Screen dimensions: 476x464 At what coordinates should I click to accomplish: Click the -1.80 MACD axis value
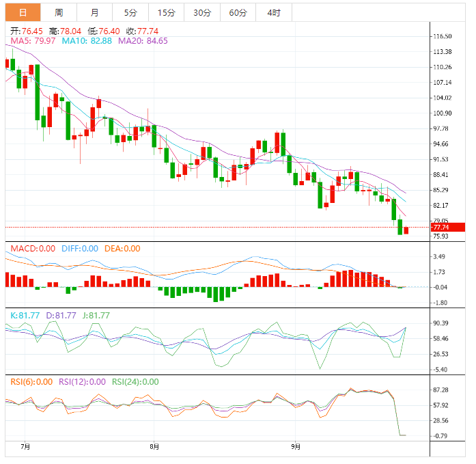click(x=440, y=303)
